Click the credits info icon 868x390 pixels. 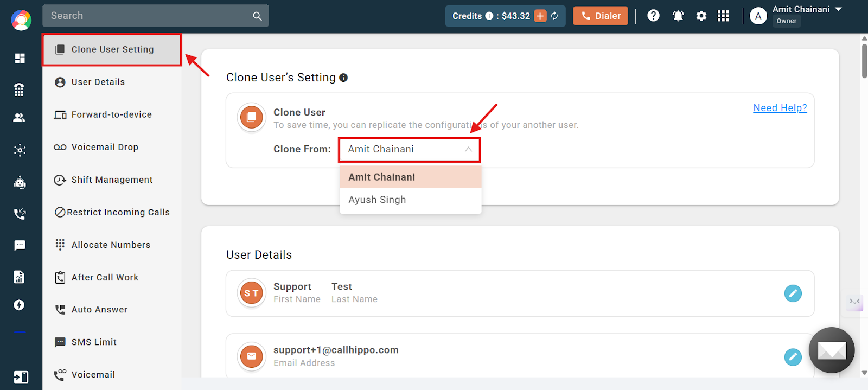click(489, 16)
